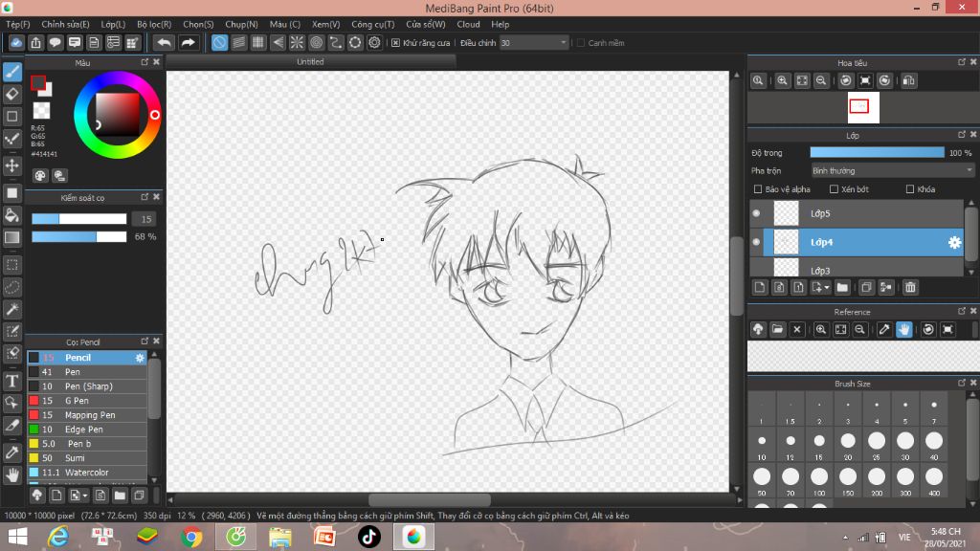Add a new layer in Layer panel
Image resolution: width=980 pixels, height=551 pixels.
[x=759, y=287]
